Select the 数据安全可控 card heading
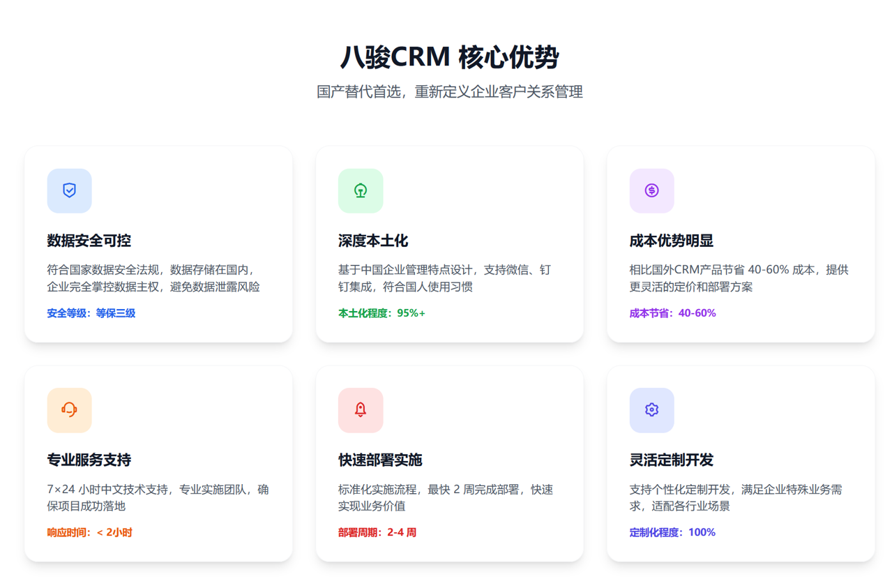 [x=89, y=241]
